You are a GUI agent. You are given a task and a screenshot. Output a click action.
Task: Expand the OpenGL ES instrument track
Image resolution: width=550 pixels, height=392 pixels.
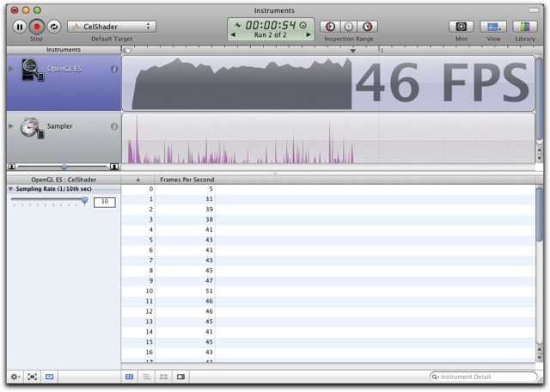coord(11,69)
